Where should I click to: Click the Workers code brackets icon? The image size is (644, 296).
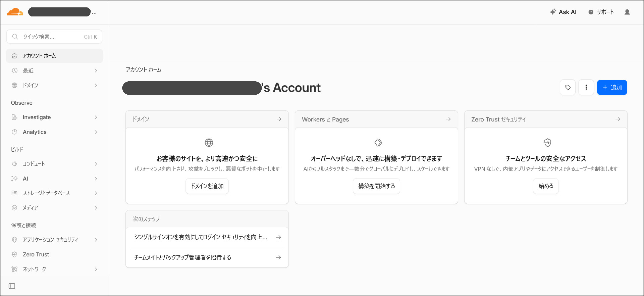(x=378, y=143)
